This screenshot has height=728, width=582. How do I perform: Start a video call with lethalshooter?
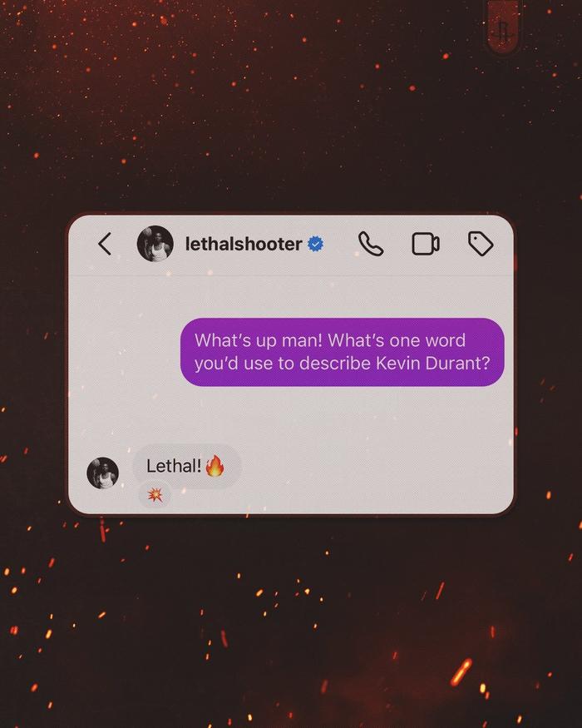[x=426, y=244]
